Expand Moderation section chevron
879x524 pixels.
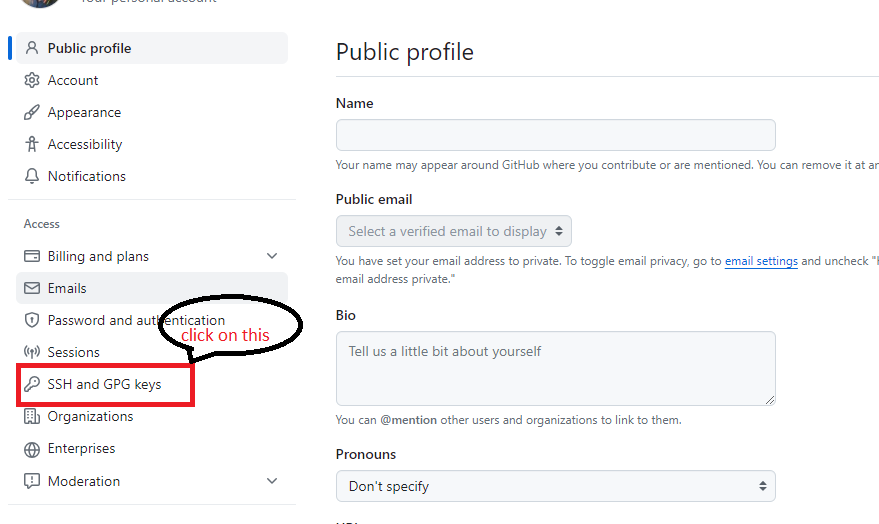[x=272, y=481]
